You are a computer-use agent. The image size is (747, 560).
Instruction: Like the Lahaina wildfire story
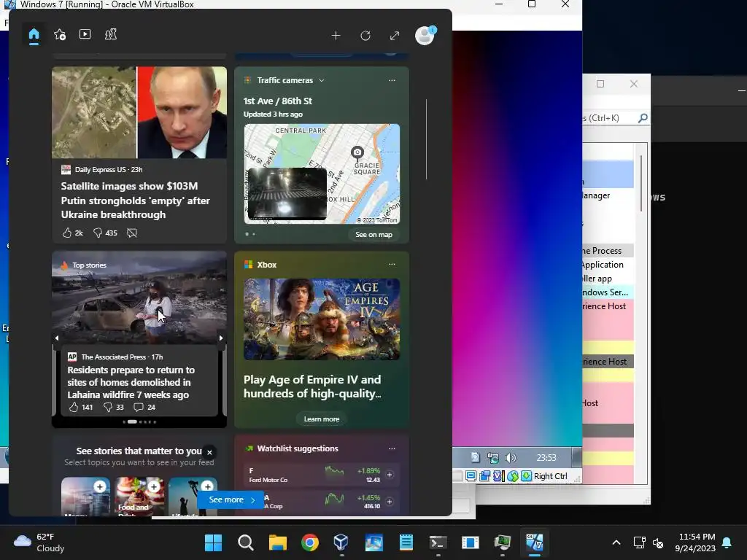click(x=80, y=407)
